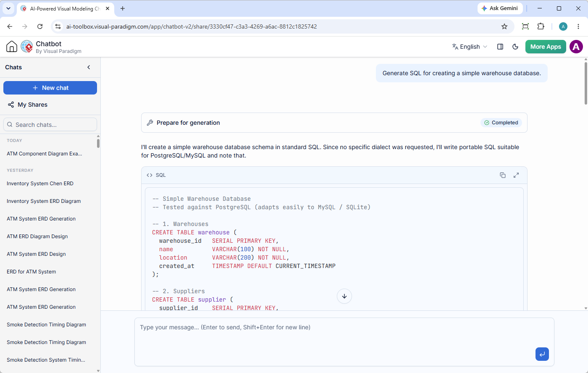Open the purple user avatar menu
The height and width of the screenshot is (373, 588).
tap(576, 47)
